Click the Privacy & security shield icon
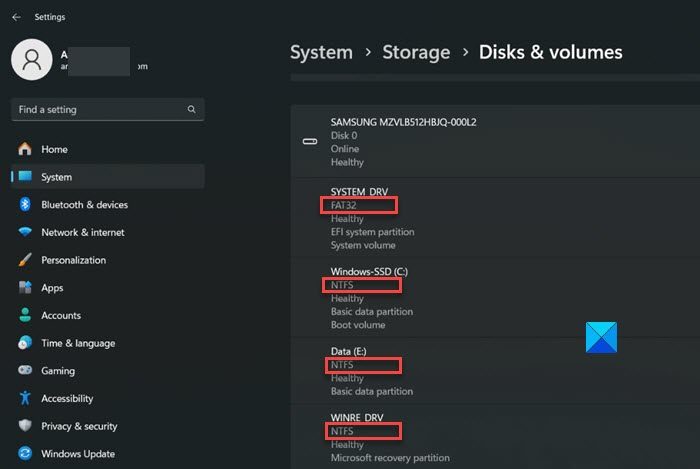This screenshot has width=700, height=469. (25, 426)
